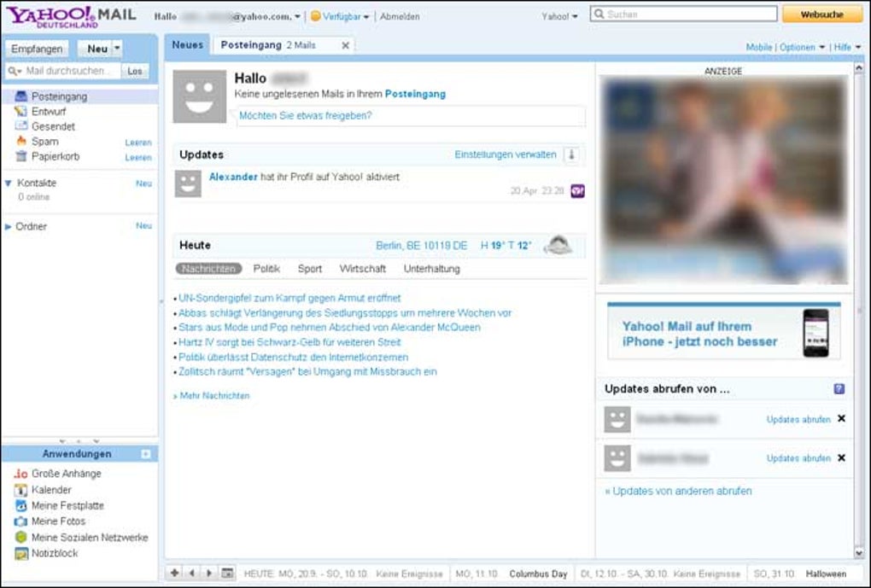Click the update settings toggle icon next to Einstellungen verwalten
The height and width of the screenshot is (588, 871).
(571, 154)
